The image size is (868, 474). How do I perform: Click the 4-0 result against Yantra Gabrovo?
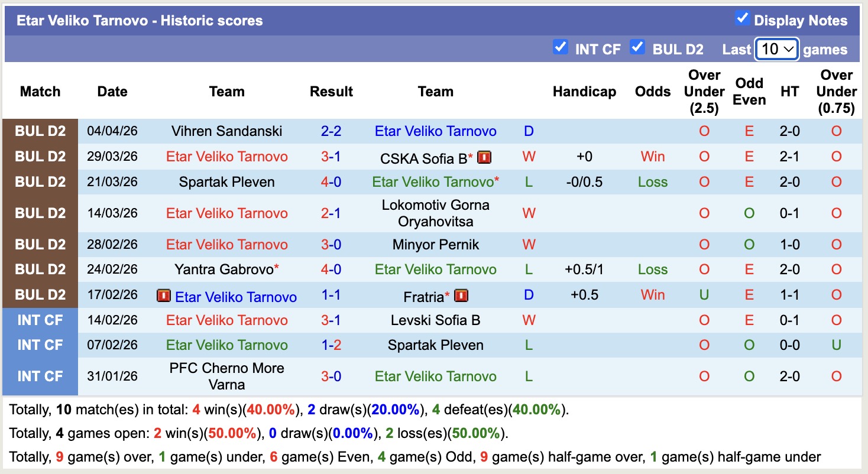point(331,270)
